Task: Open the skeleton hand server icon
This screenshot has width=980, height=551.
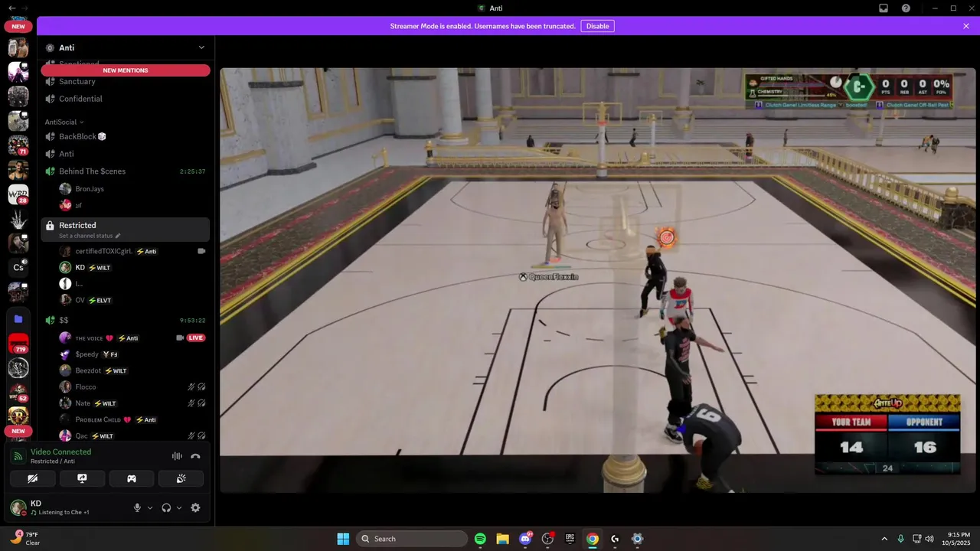Action: tap(18, 218)
